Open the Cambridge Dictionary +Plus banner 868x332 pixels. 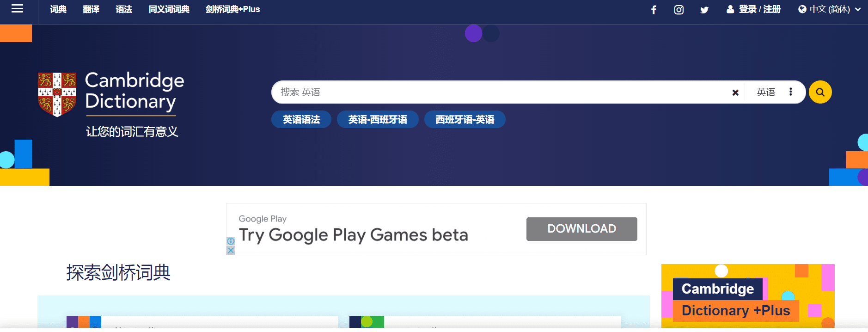747,296
